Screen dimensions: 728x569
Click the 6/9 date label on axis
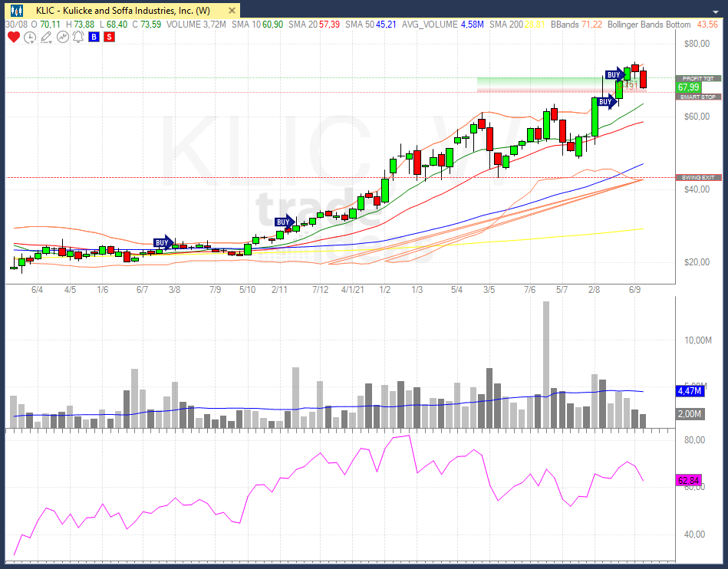[x=634, y=290]
